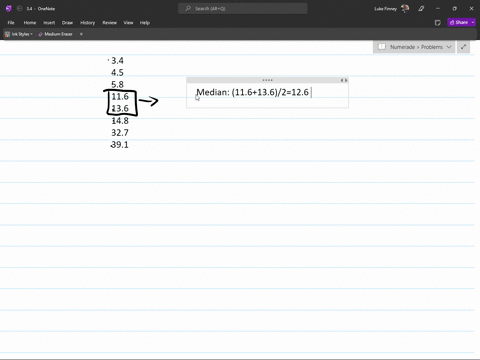Expand the Share button dropdown arrow

tap(473, 22)
